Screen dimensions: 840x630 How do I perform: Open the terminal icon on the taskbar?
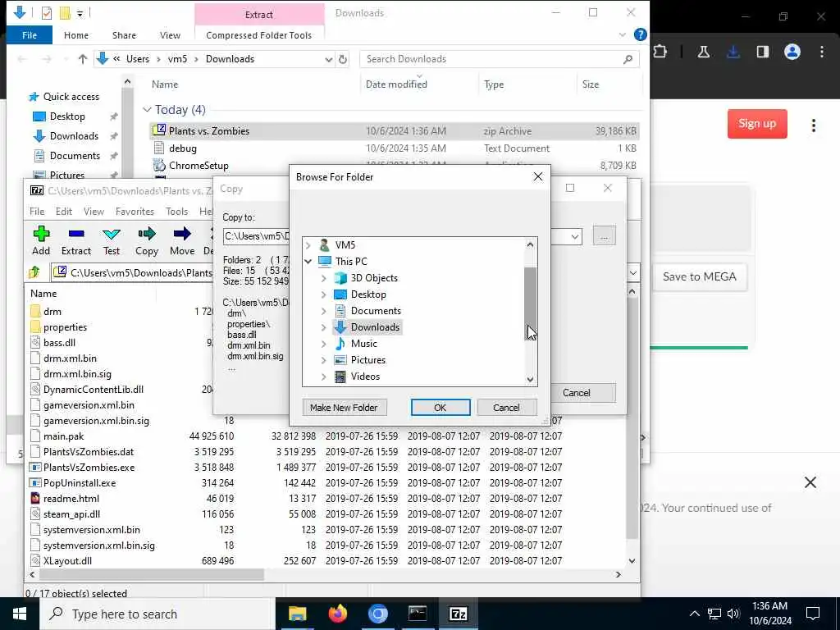click(x=418, y=614)
